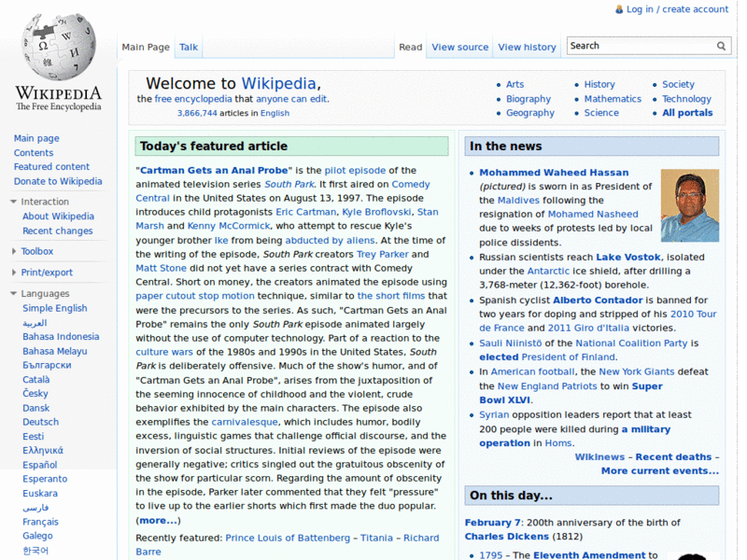747x560 pixels.
Task: Select the Main Page tab
Action: [x=146, y=48]
